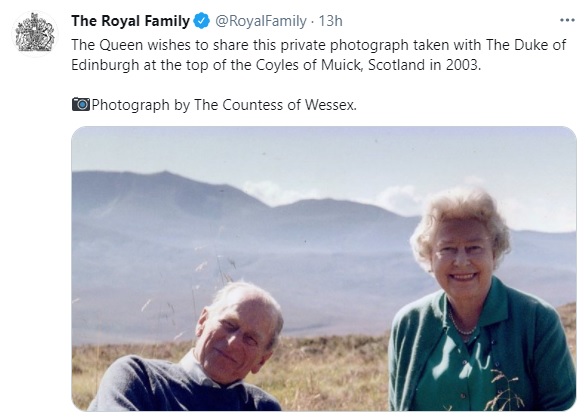Screen dimensions: 585x418
Task: Open the @RoyalFamily handle link
Action: 261,21
